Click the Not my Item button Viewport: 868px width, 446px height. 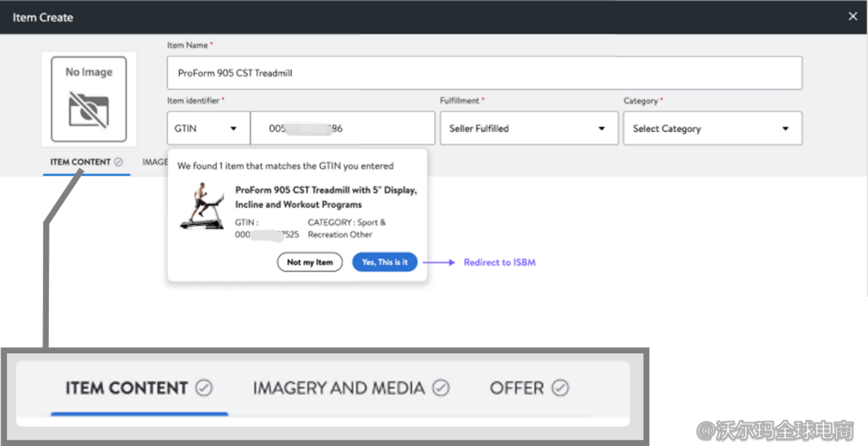pos(309,262)
